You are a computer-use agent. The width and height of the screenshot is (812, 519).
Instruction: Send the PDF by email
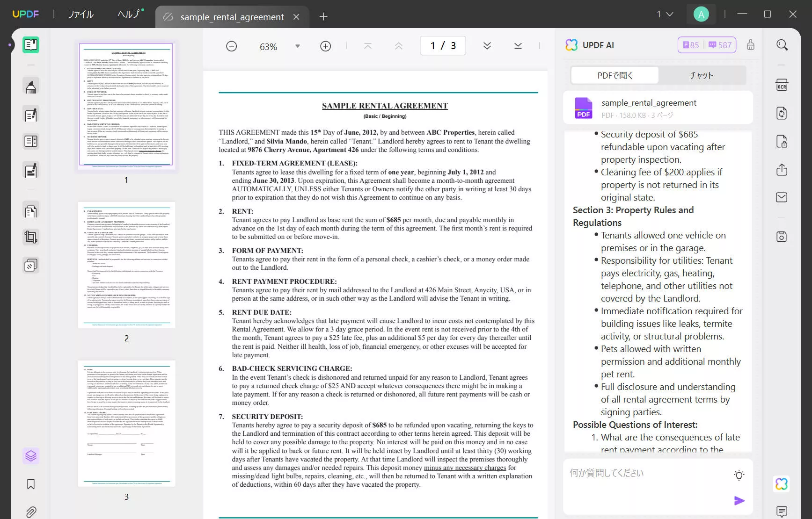[782, 197]
